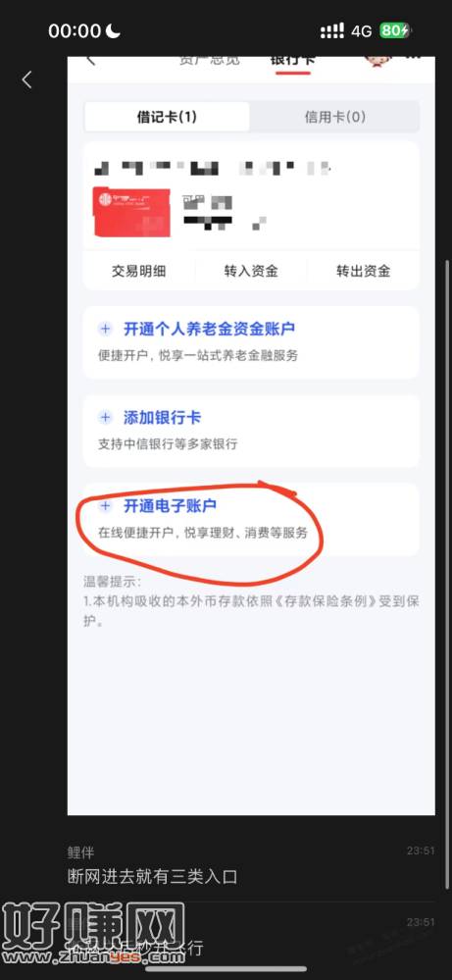Viewport: 452px width, 980px height.
Task: Tap the red bank card thumbnail
Action: [131, 213]
